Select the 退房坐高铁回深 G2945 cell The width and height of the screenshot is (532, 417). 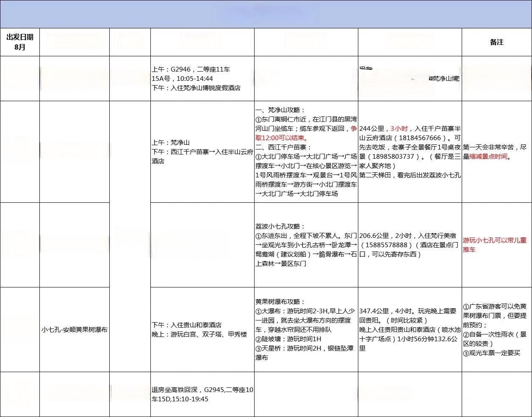(202, 394)
